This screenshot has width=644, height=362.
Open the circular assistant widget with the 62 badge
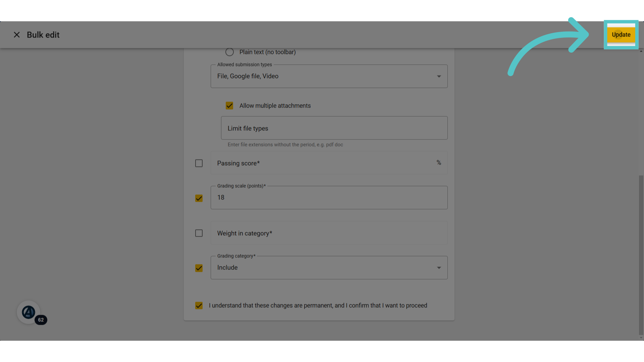[x=29, y=312]
